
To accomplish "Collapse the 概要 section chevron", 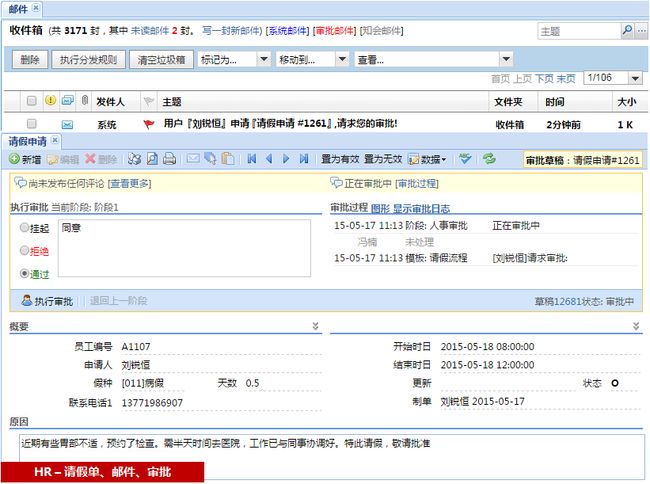I will [315, 326].
